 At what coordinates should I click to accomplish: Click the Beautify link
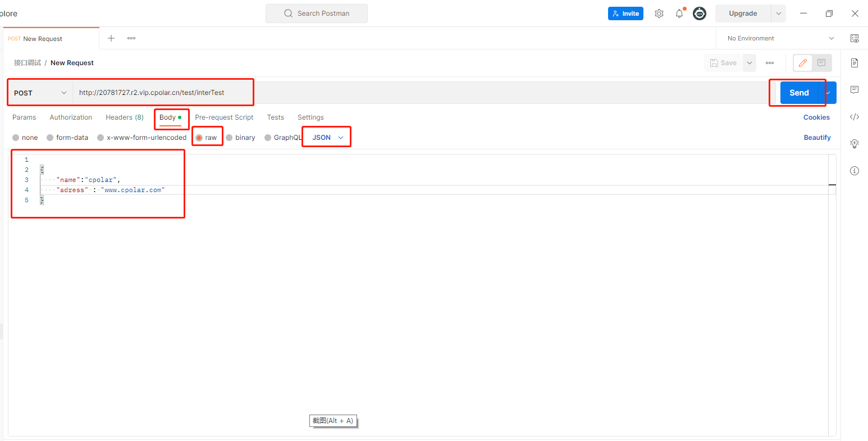tap(817, 137)
